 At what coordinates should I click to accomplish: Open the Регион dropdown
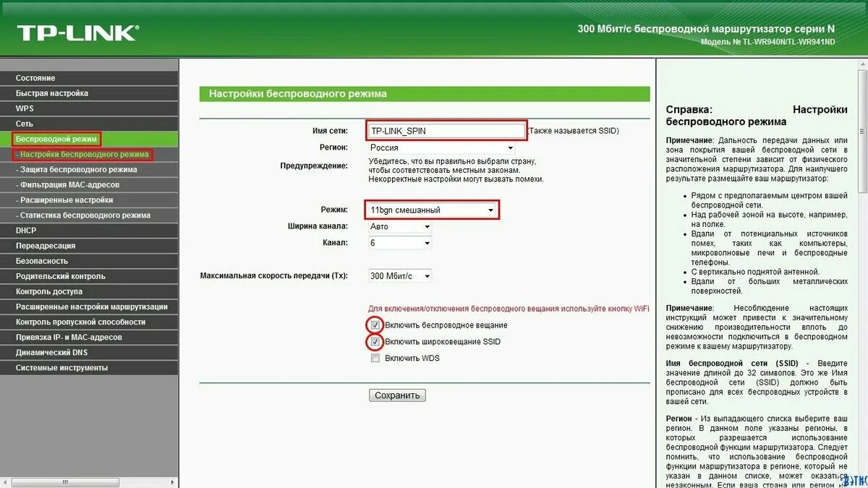point(441,147)
